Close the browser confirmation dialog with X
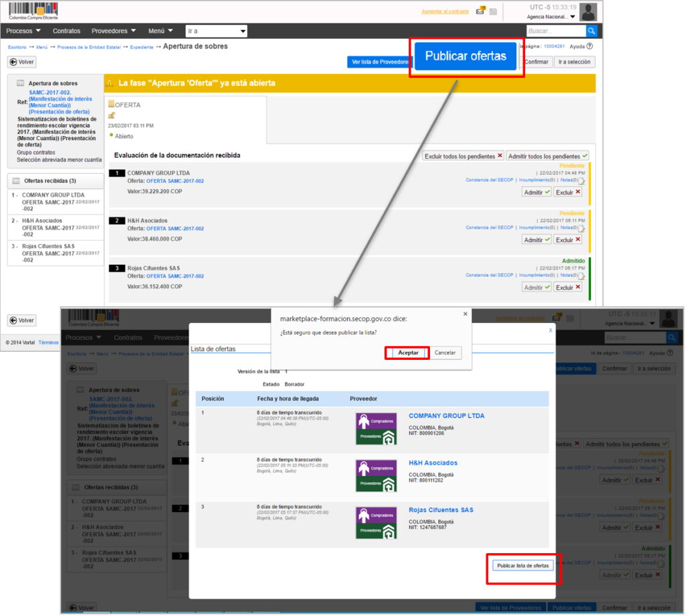This screenshot has height=616, width=686. (x=465, y=313)
